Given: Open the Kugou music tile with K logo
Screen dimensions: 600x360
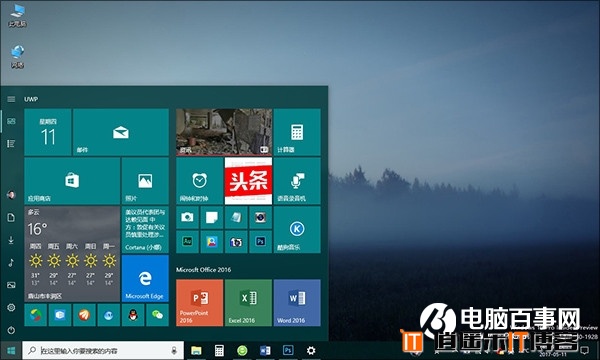Looking at the screenshot, I should coord(297,230).
